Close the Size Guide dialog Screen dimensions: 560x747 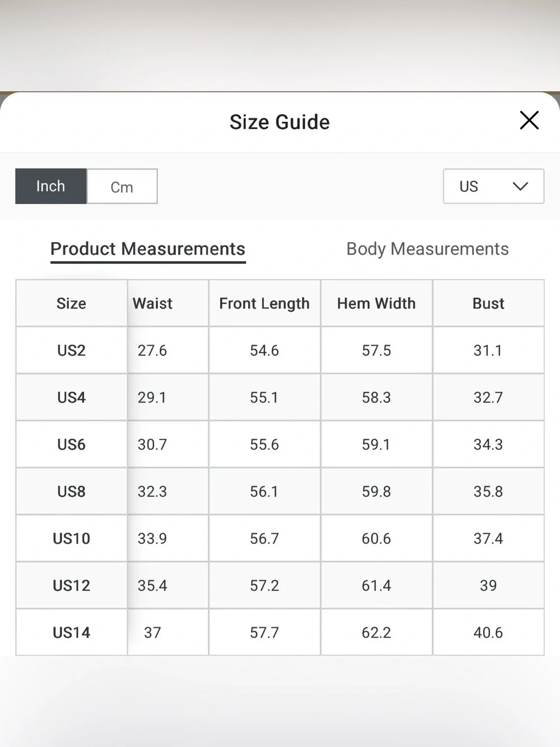[x=529, y=120]
